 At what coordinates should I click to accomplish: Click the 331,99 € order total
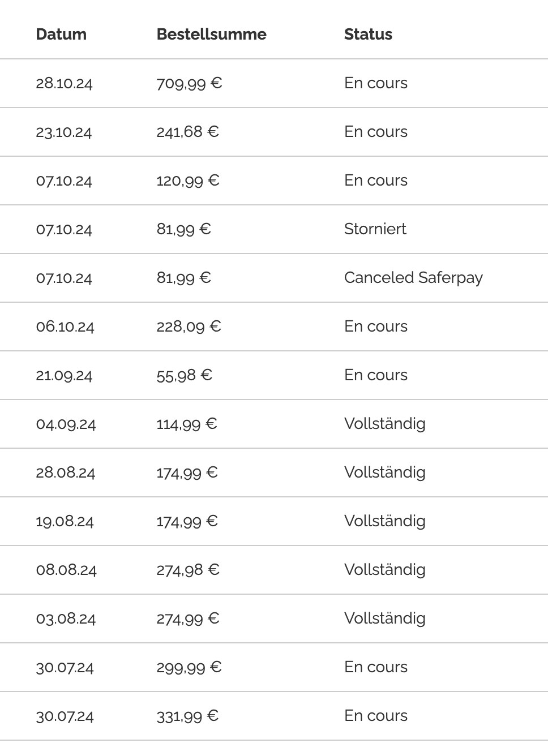(x=187, y=716)
